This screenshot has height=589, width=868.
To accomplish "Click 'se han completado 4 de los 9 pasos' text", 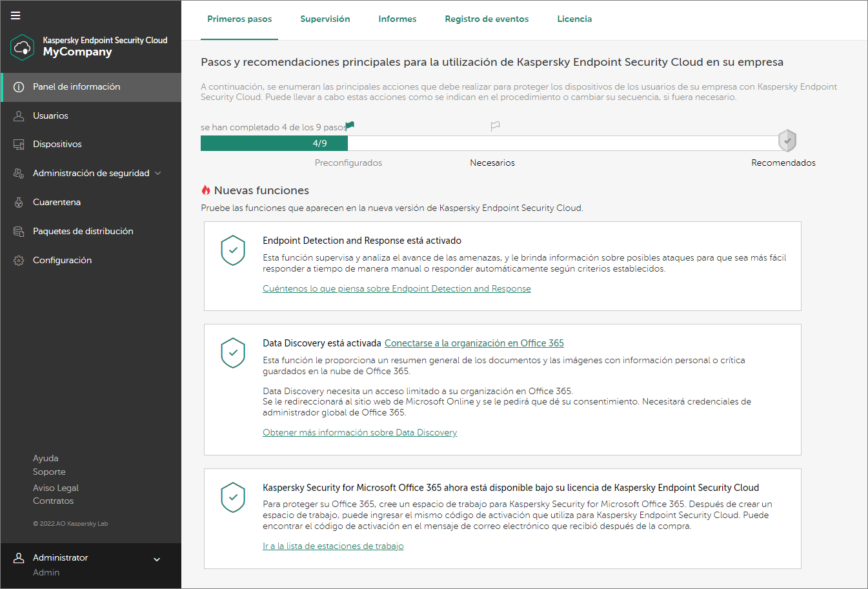I will (274, 128).
